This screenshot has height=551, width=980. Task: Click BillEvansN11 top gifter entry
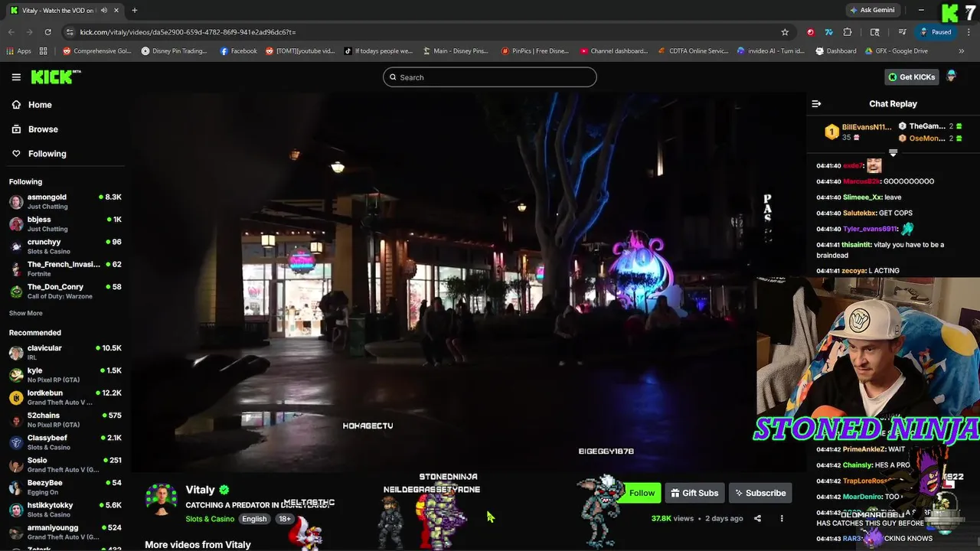(858, 132)
